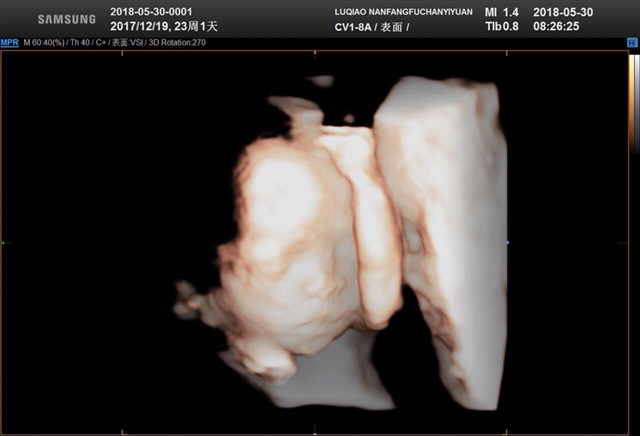The width and height of the screenshot is (640, 436).
Task: Click the SAMSUNG logo
Action: click(x=66, y=19)
